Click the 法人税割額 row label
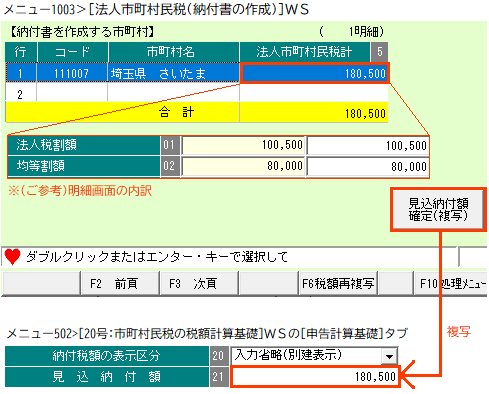489x394 pixels. click(84, 145)
